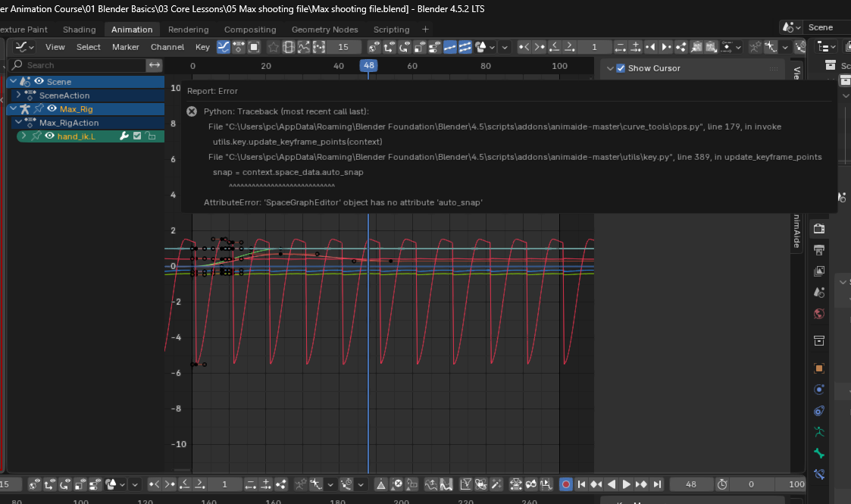Add a new workspace with plus tab

pyautogui.click(x=426, y=30)
